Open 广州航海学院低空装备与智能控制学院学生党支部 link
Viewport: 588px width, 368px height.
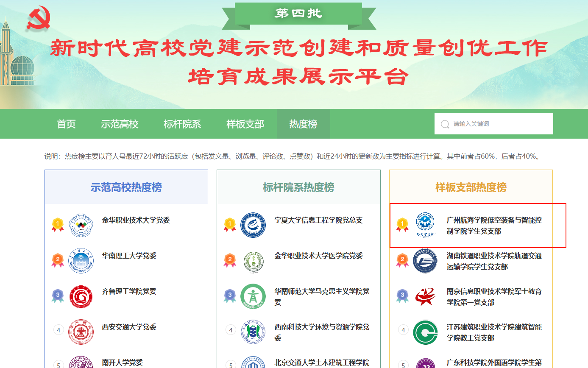coord(494,226)
